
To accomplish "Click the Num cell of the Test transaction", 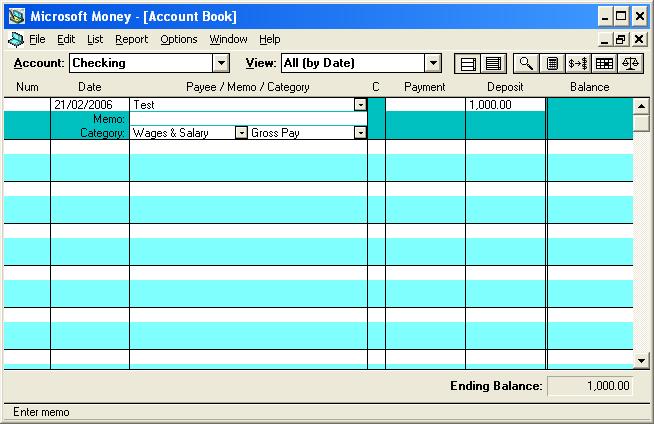I will point(27,105).
